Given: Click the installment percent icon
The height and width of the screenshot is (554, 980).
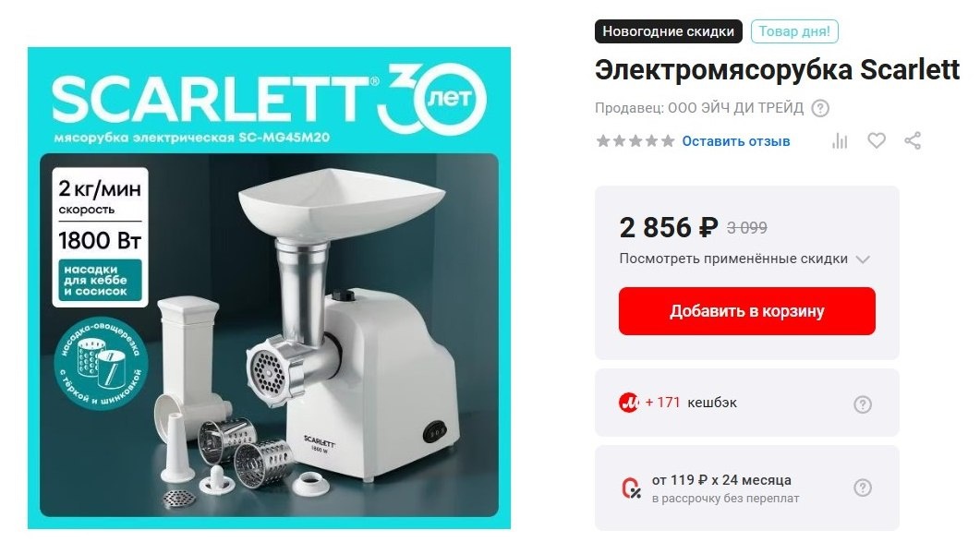Looking at the screenshot, I should click(631, 488).
